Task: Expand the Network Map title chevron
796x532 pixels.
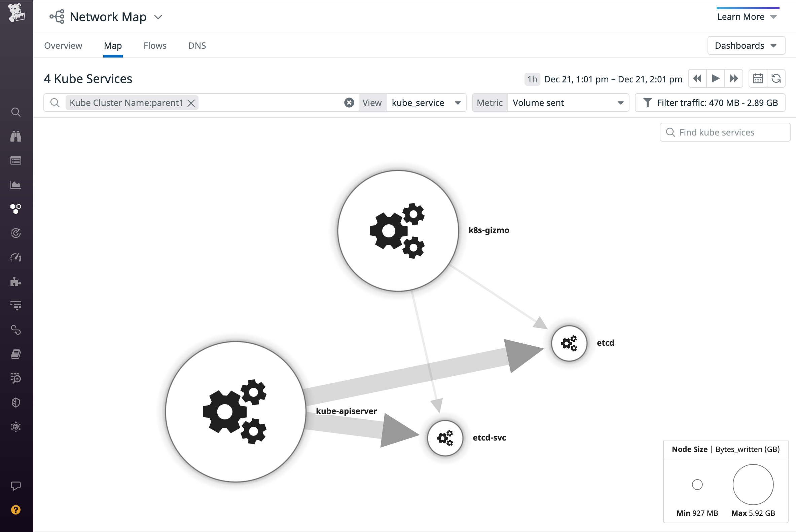Action: click(158, 17)
